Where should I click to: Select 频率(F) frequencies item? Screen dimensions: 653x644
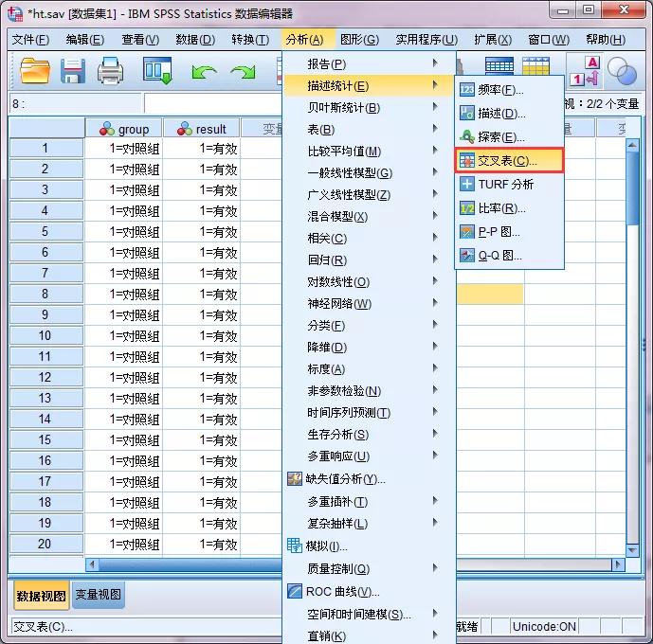(509, 89)
